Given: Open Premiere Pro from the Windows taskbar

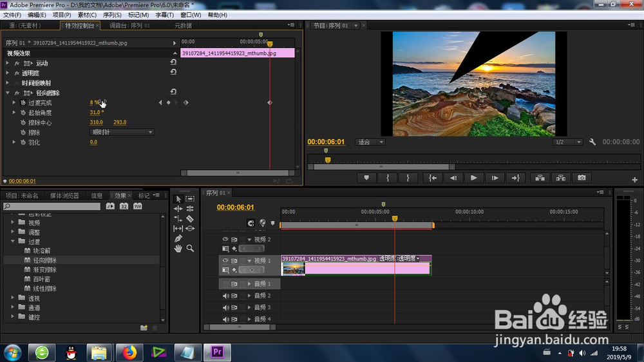Looking at the screenshot, I should [217, 352].
